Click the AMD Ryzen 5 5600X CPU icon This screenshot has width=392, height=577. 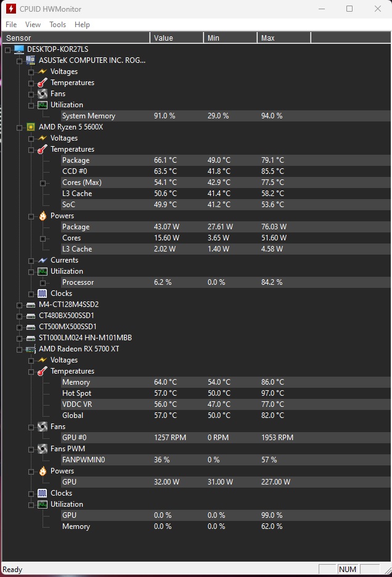(x=31, y=127)
